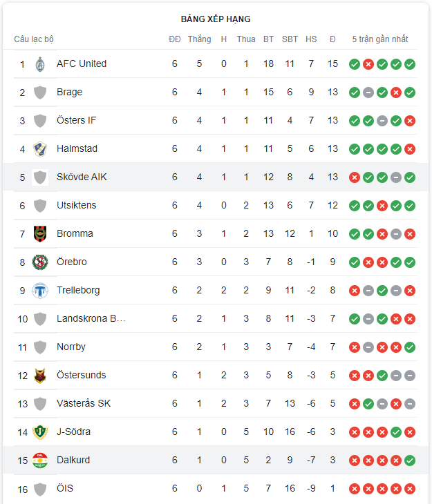432x504 pixels.
Task: Click the J-Södra club crest icon
Action: [40, 432]
